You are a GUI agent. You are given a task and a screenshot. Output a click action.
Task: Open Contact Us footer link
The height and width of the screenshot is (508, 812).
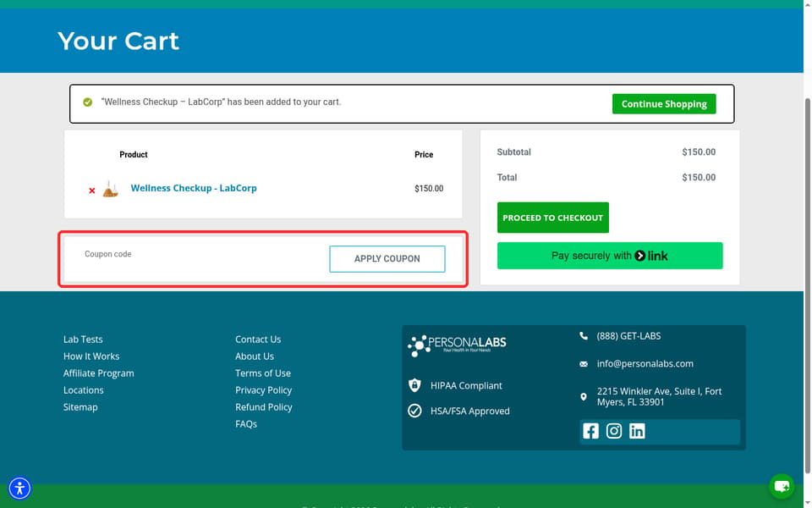pyautogui.click(x=258, y=340)
